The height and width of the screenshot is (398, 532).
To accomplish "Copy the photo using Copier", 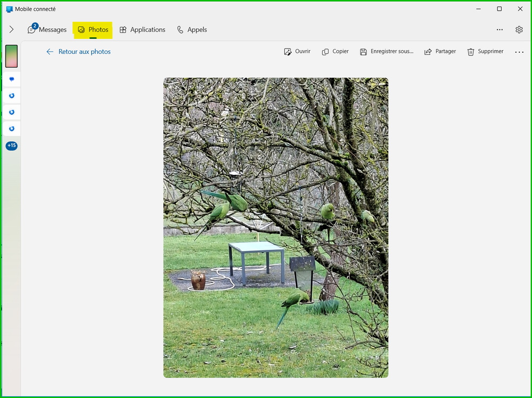I will coord(335,52).
